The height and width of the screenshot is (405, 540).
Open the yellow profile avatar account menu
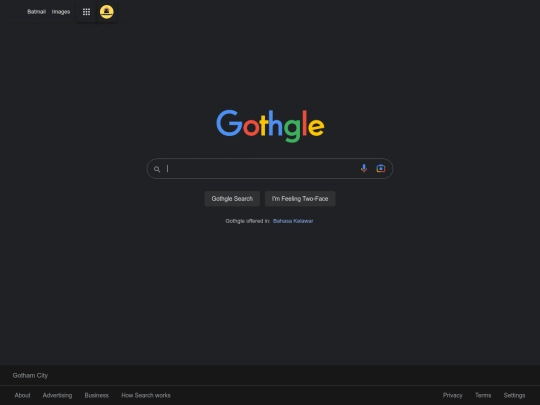coord(106,12)
